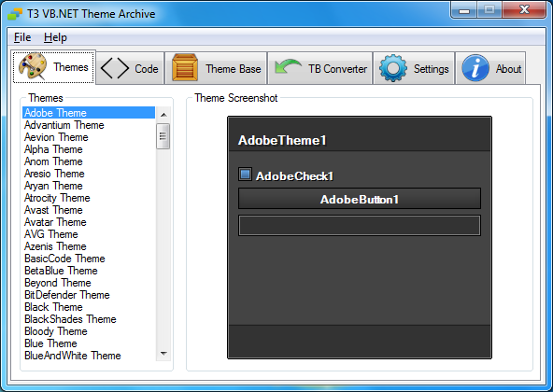Pick Aryan Theme in the list

(89, 186)
